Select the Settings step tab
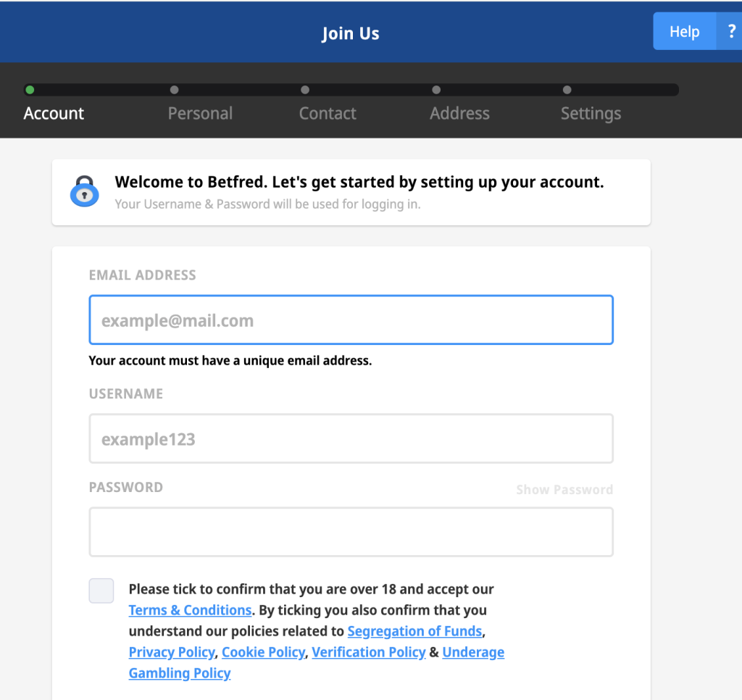742x700 pixels. click(x=591, y=114)
